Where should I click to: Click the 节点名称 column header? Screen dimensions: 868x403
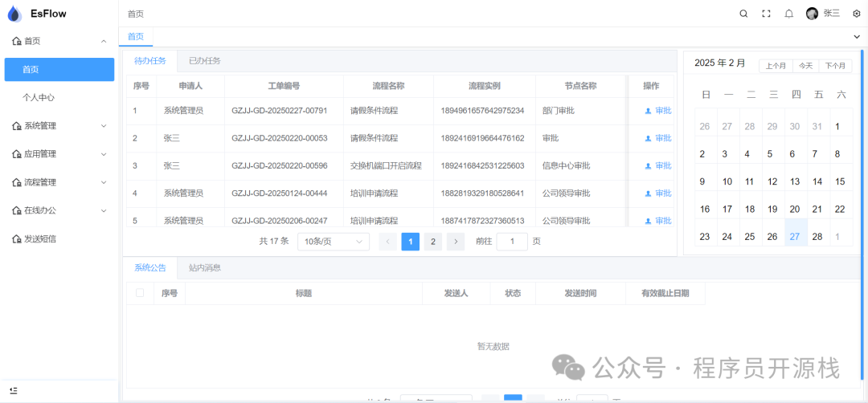pos(580,86)
